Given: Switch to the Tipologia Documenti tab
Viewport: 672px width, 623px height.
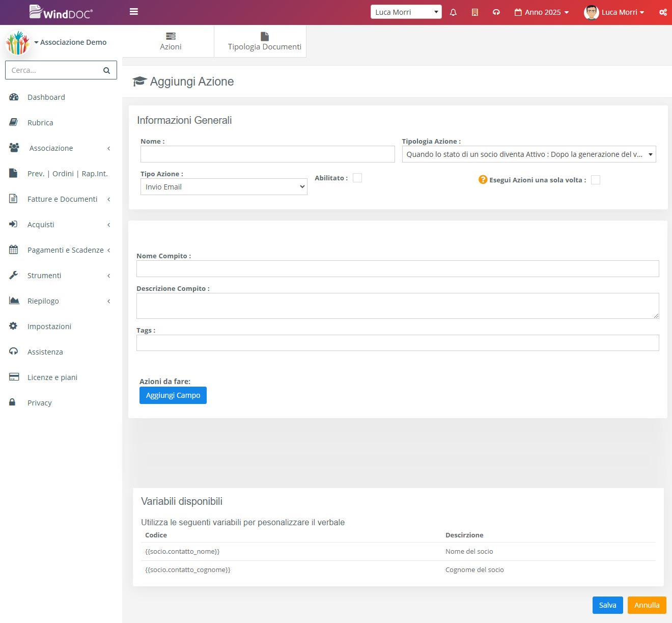Looking at the screenshot, I should 264,42.
